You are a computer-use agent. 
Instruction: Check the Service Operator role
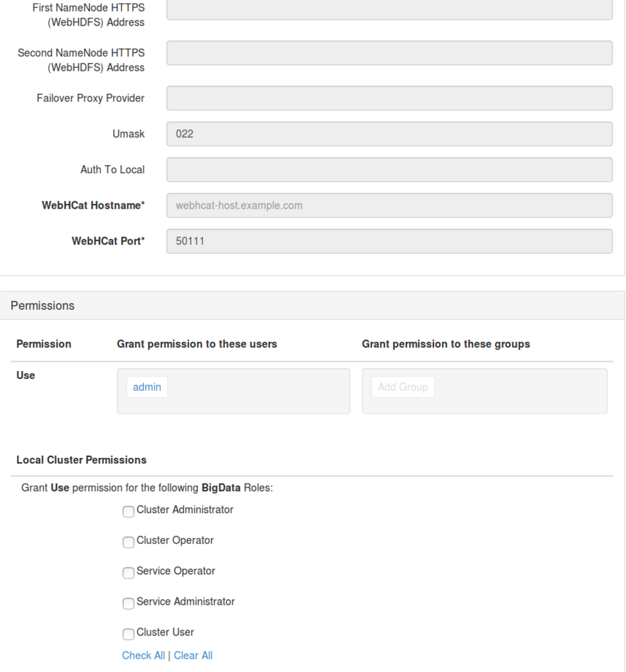128,573
